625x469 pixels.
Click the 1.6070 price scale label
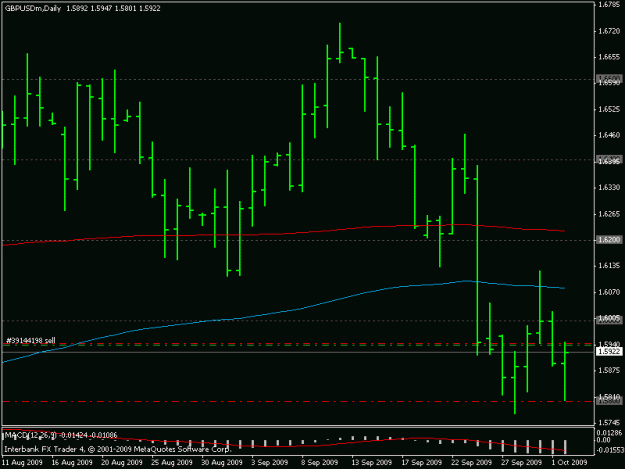tap(609, 292)
